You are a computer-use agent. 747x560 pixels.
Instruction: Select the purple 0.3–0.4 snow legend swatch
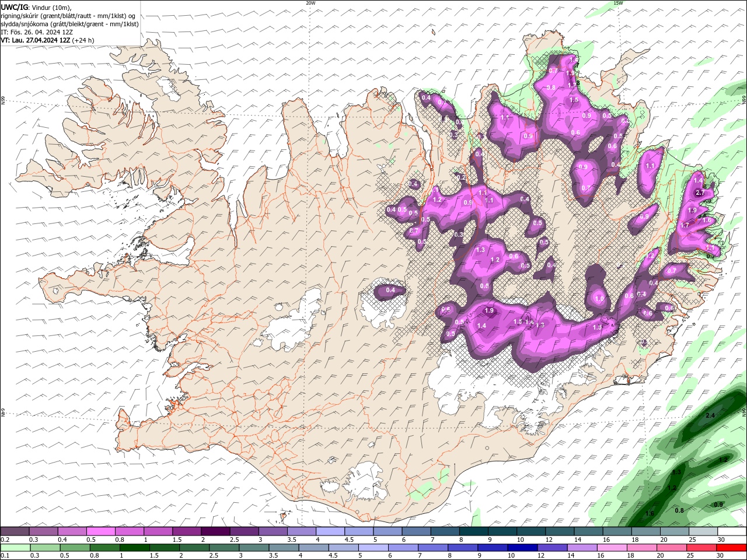pyautogui.click(x=43, y=531)
